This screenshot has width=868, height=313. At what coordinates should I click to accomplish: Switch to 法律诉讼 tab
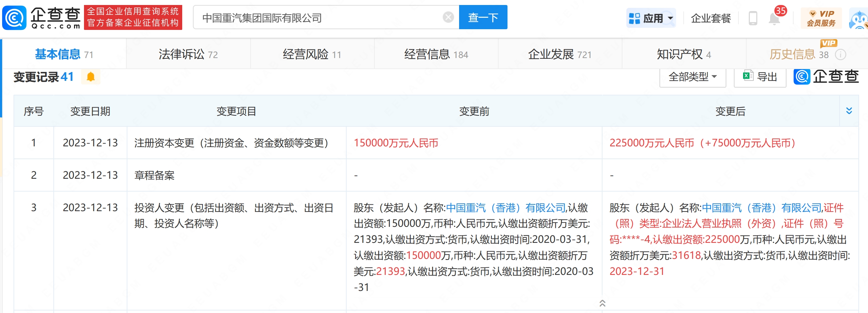tap(188, 54)
